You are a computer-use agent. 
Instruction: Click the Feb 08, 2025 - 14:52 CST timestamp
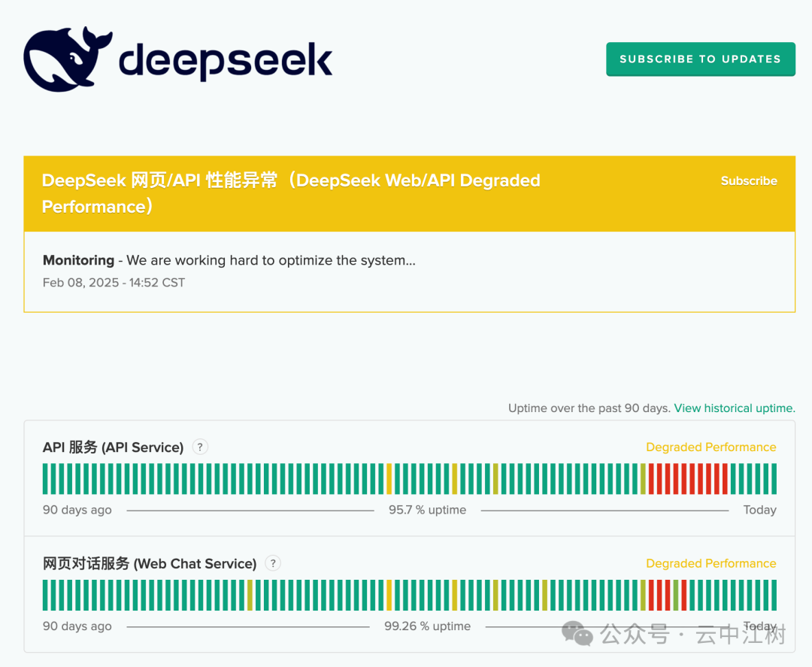tap(114, 283)
